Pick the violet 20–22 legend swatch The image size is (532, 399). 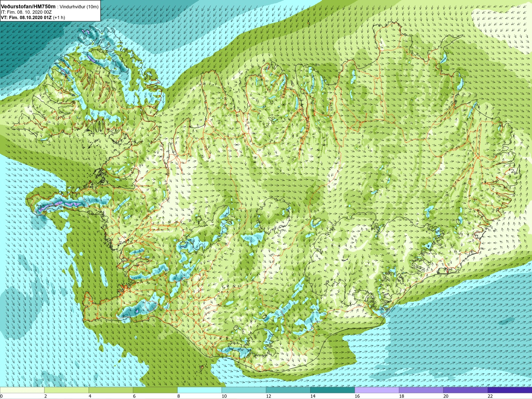click(x=465, y=390)
